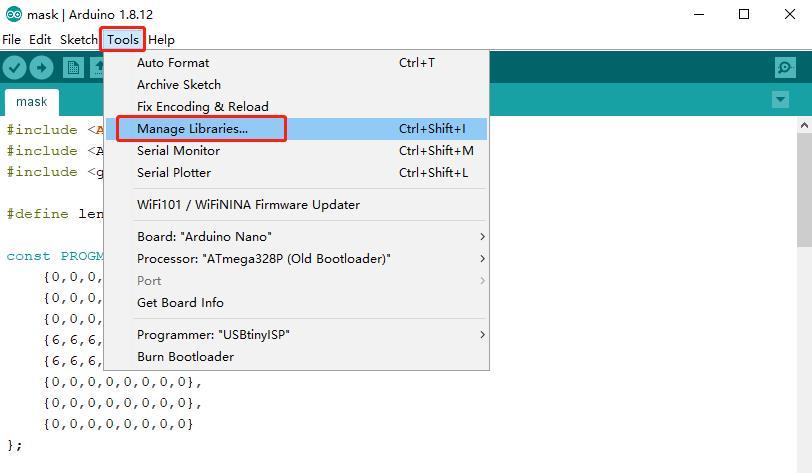Open the File menu
Screen dimensions: 812x473
tap(11, 40)
